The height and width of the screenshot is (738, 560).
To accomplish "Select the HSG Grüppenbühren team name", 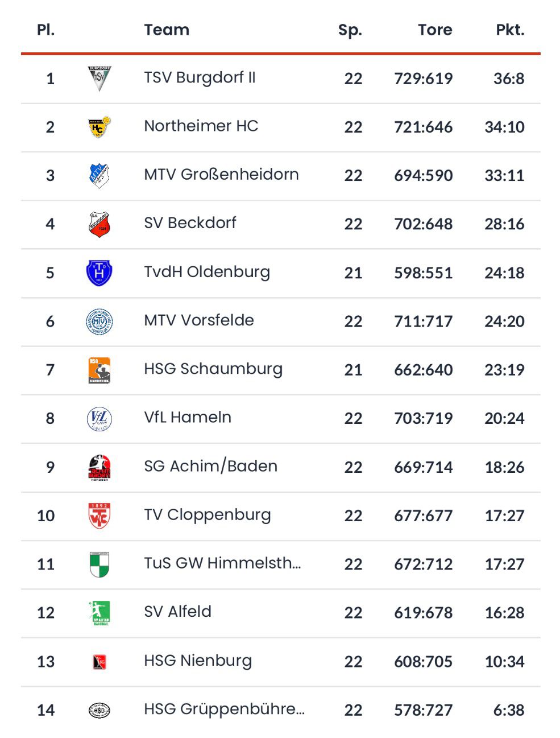I will point(224,709).
